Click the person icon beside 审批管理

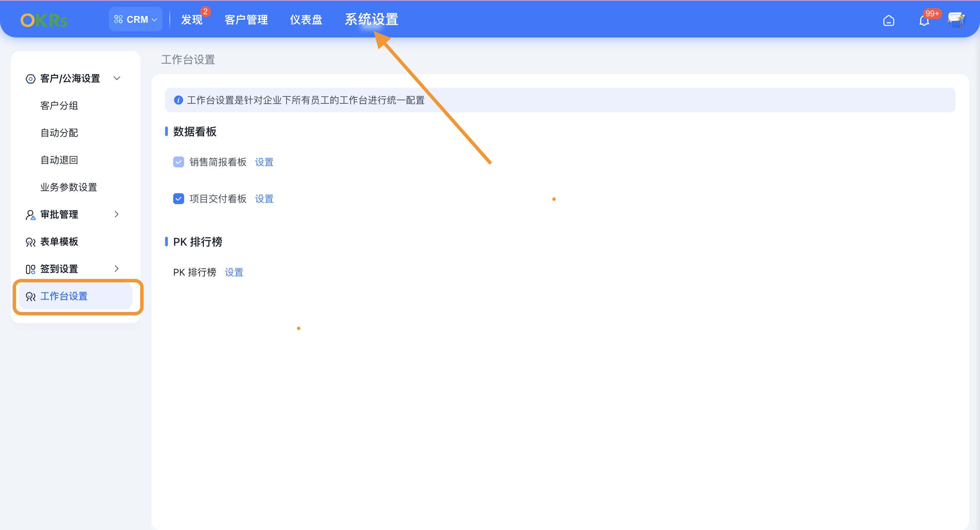pos(30,214)
